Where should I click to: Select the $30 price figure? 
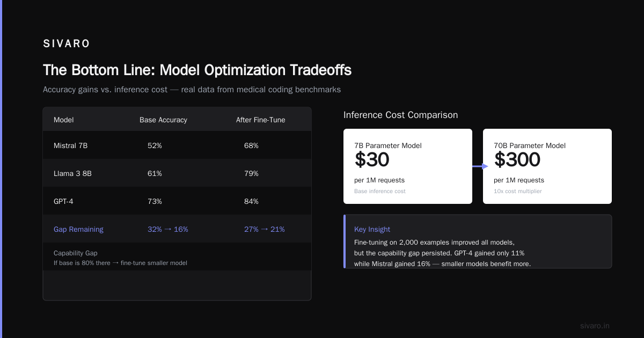pos(372,159)
